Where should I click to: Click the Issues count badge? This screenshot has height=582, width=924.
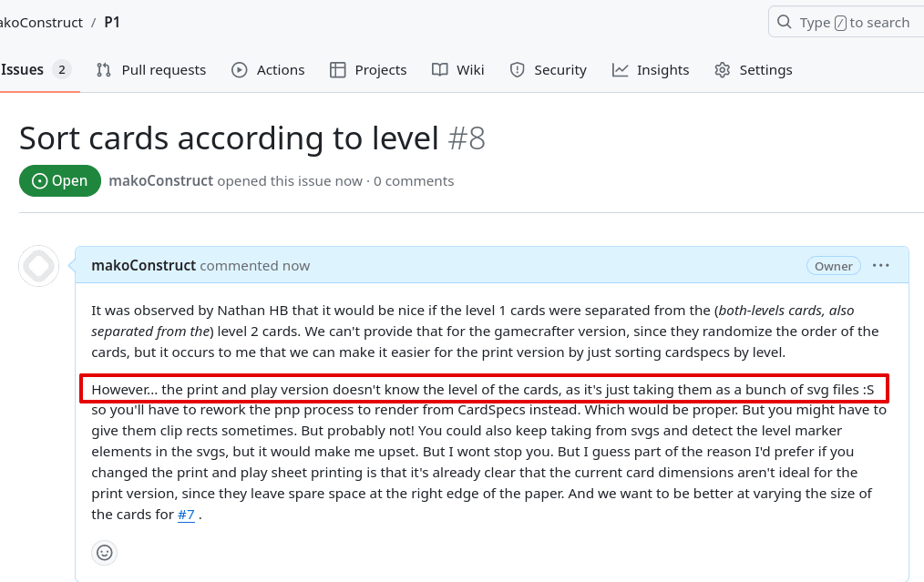coord(61,70)
